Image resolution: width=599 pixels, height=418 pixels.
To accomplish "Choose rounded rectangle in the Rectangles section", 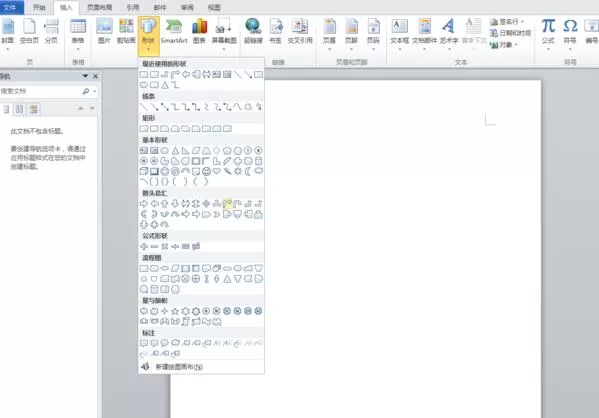I will tap(154, 129).
